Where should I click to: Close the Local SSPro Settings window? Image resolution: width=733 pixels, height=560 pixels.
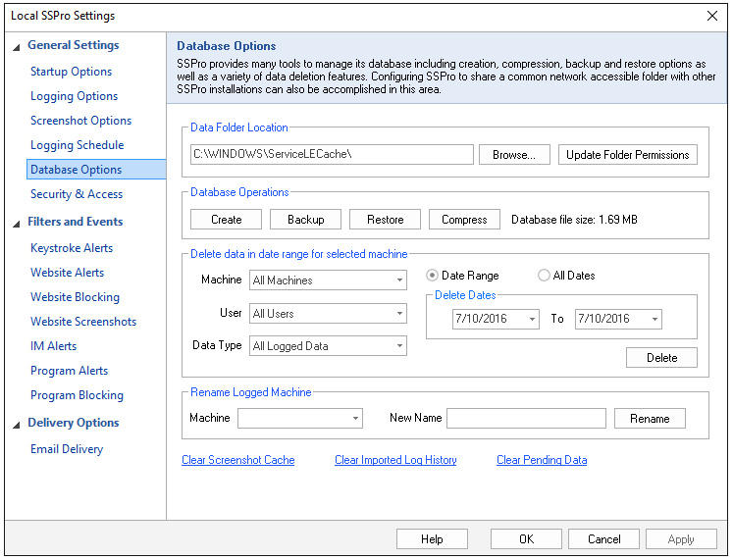(712, 16)
